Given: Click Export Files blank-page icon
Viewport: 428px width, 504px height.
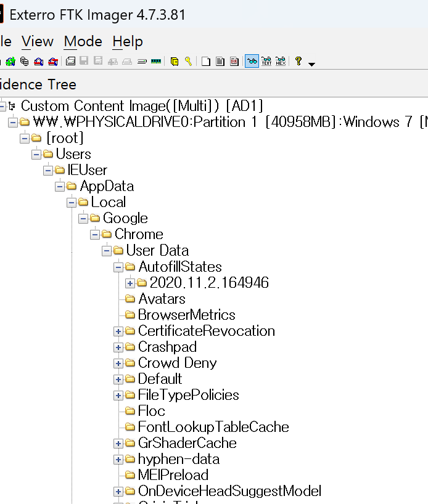Looking at the screenshot, I should tap(206, 61).
